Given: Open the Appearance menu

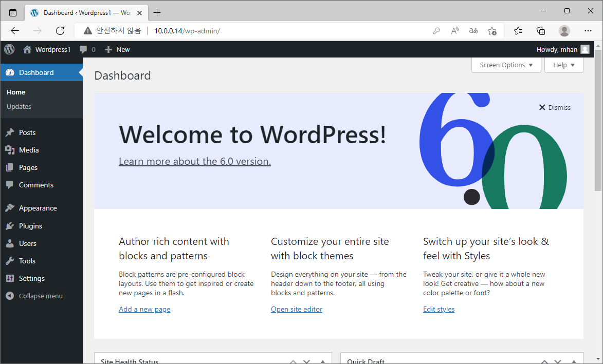Looking at the screenshot, I should [42, 208].
